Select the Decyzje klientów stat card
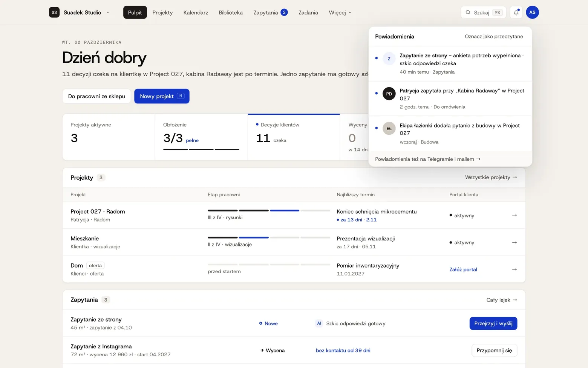Screen dimensions: 588x368 point(294,137)
